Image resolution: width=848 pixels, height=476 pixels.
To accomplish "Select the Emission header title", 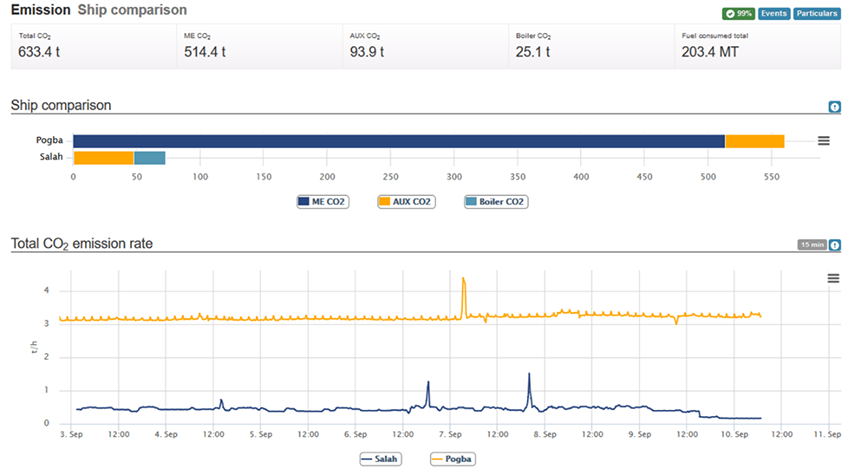I will 40,10.
